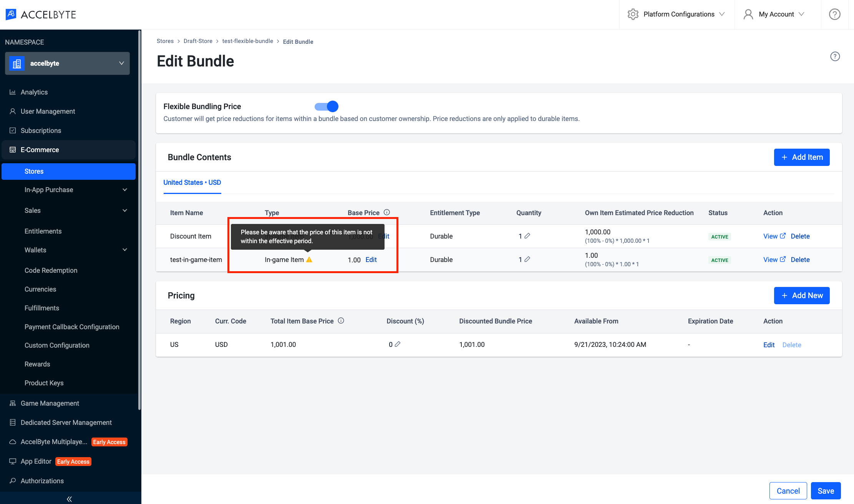Click the Base Price info icon

pos(387,212)
